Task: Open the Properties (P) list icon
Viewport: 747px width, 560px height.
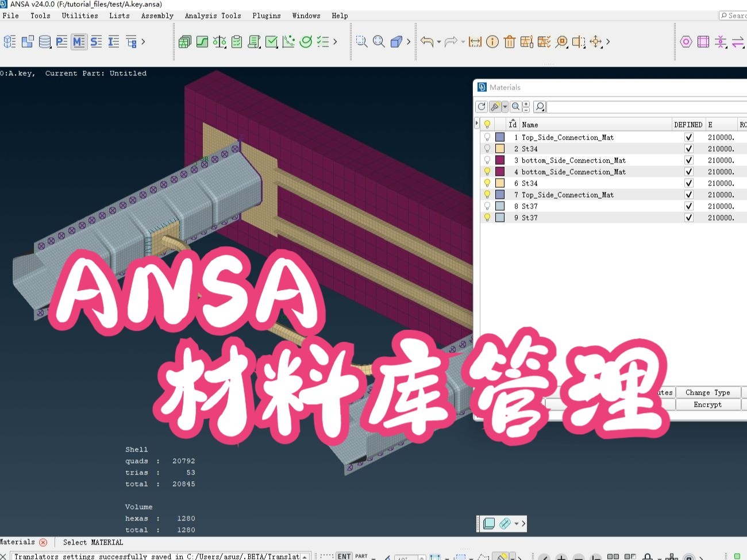Action: [x=62, y=41]
